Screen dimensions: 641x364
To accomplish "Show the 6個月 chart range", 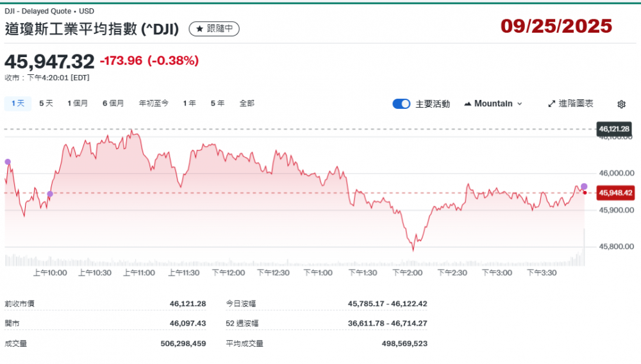I will 113,103.
